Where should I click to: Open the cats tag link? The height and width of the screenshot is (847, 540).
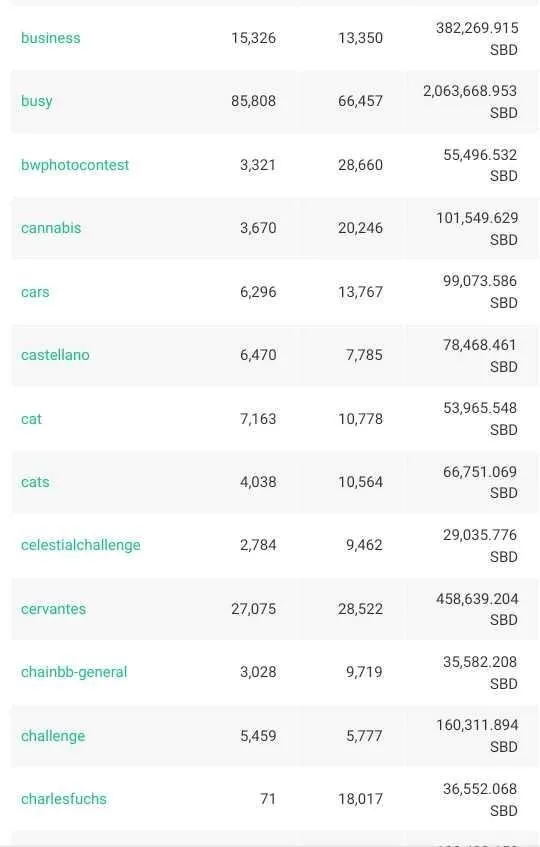(x=35, y=482)
